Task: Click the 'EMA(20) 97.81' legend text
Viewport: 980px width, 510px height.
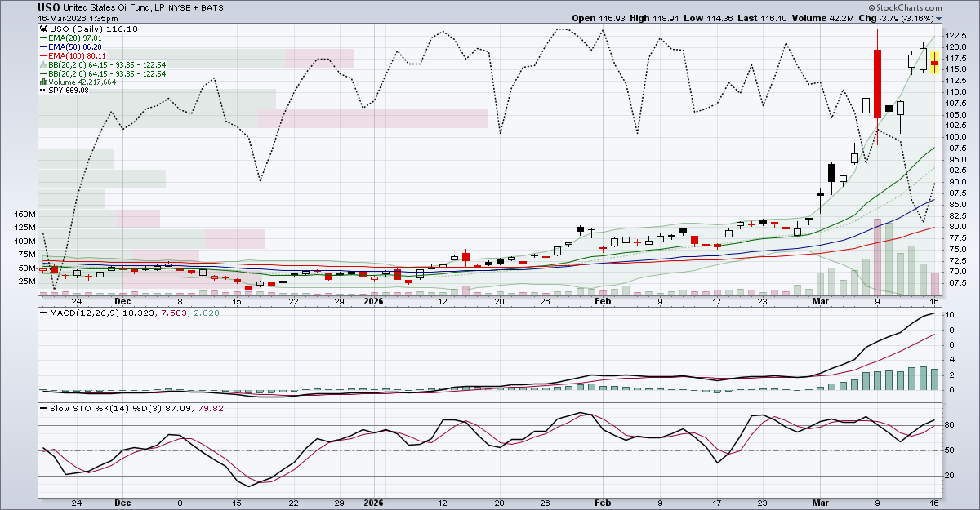Action: [74, 38]
